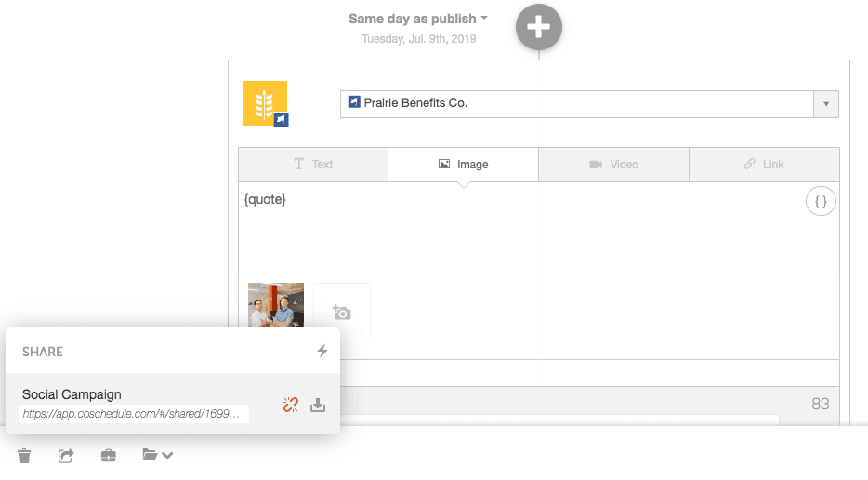Click the add photo camera icon
868x480 pixels.
click(342, 312)
